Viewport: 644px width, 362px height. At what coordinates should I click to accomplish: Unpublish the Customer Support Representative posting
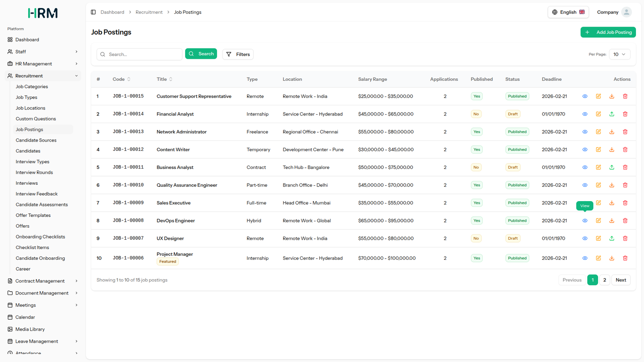tap(612, 97)
